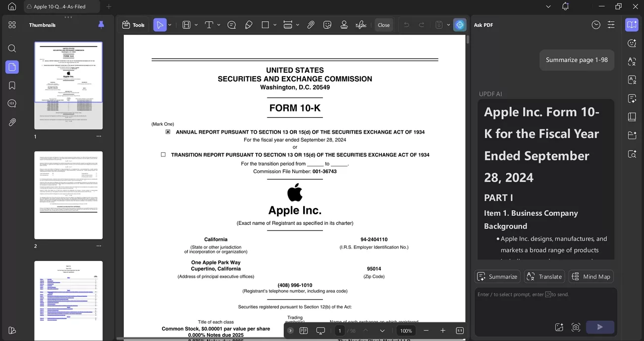
Task: Open the Text tool dropdown options
Action: click(x=218, y=25)
